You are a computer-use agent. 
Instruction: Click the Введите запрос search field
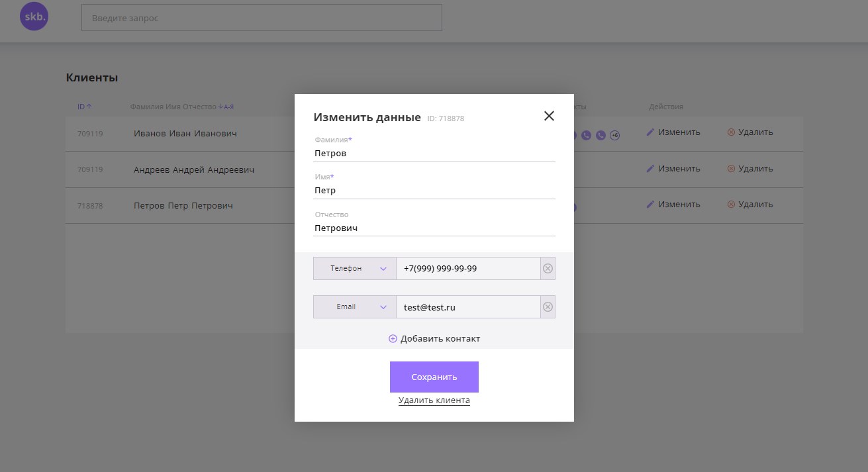tap(262, 18)
